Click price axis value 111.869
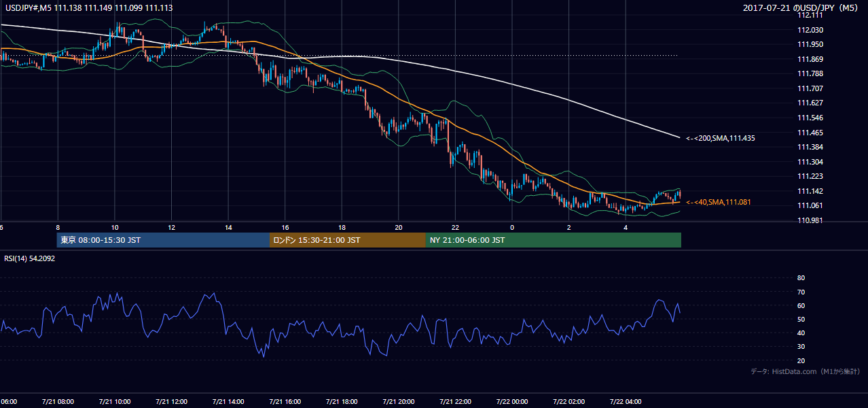The width and height of the screenshot is (868, 408). click(x=810, y=59)
